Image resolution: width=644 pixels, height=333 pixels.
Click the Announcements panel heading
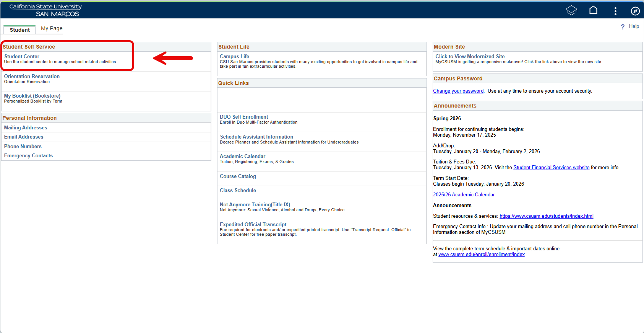tap(455, 106)
